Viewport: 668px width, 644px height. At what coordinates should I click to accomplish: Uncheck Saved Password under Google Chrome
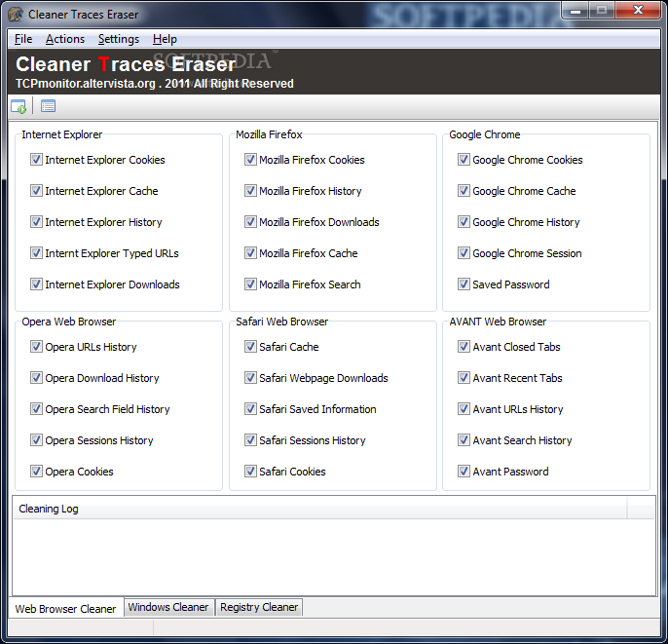tap(464, 284)
